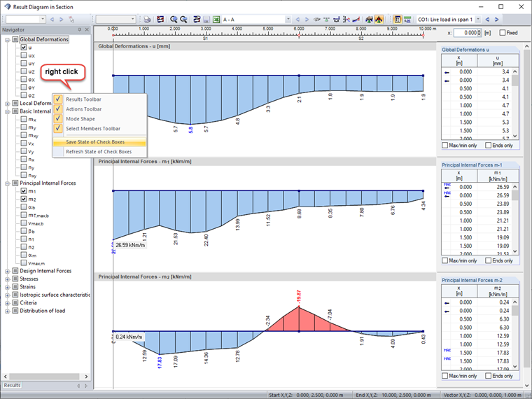Viewport: 532px width, 399px height.
Task: Expand the Criteria tree node
Action: [x=7, y=303]
